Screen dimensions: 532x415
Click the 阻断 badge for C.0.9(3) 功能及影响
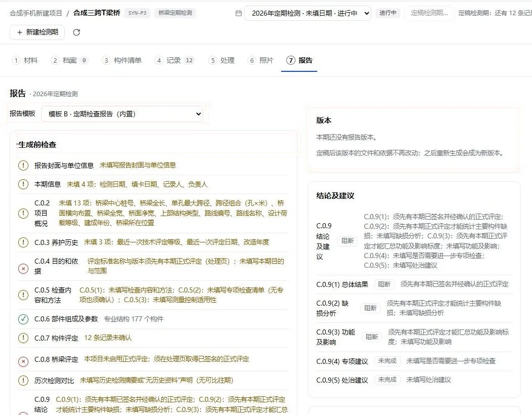[371, 337]
